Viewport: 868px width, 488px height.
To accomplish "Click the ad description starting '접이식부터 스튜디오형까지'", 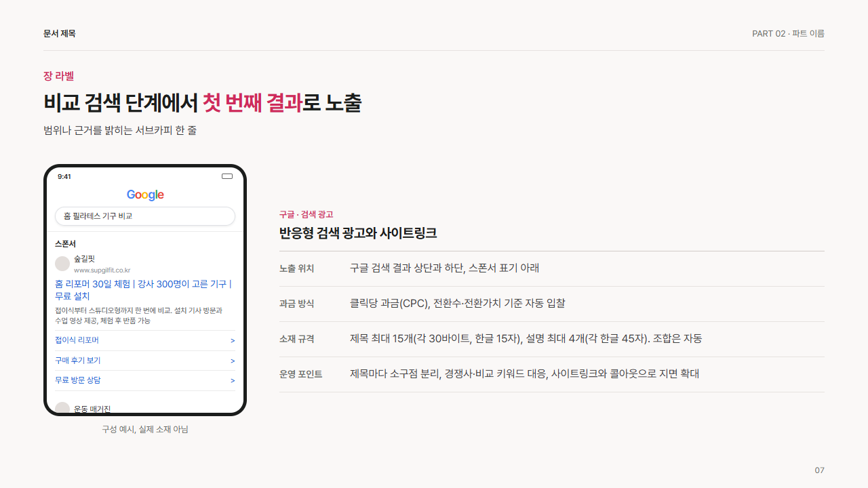I will click(139, 315).
